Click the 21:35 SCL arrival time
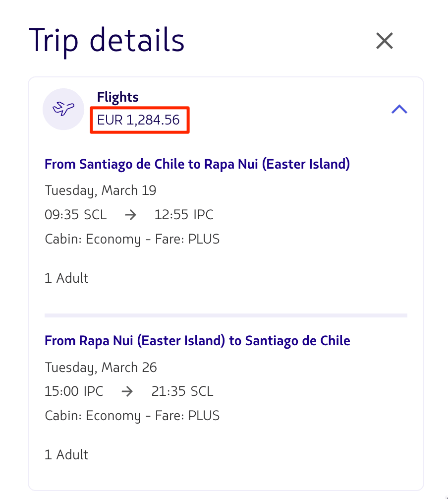This screenshot has width=448, height=499. click(182, 391)
